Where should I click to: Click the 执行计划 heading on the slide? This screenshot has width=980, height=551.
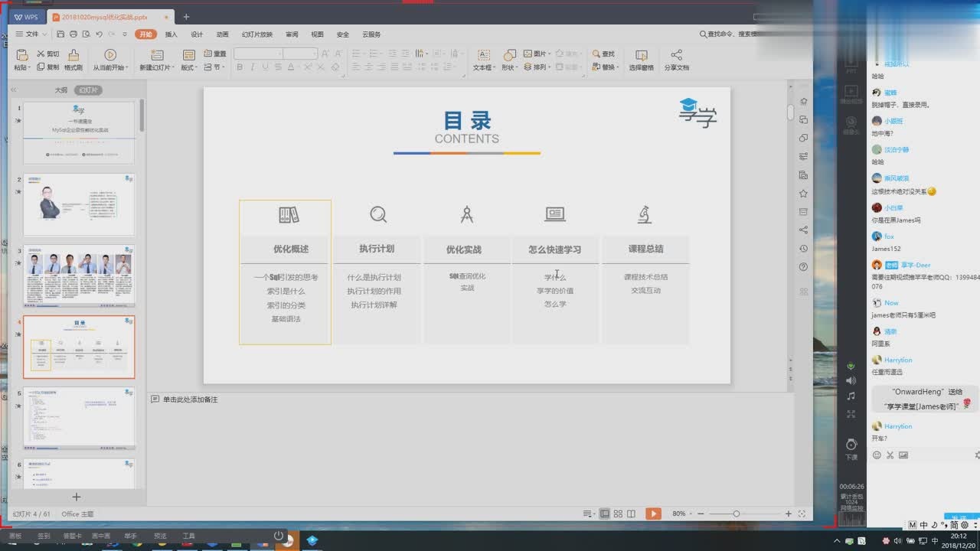tap(377, 249)
